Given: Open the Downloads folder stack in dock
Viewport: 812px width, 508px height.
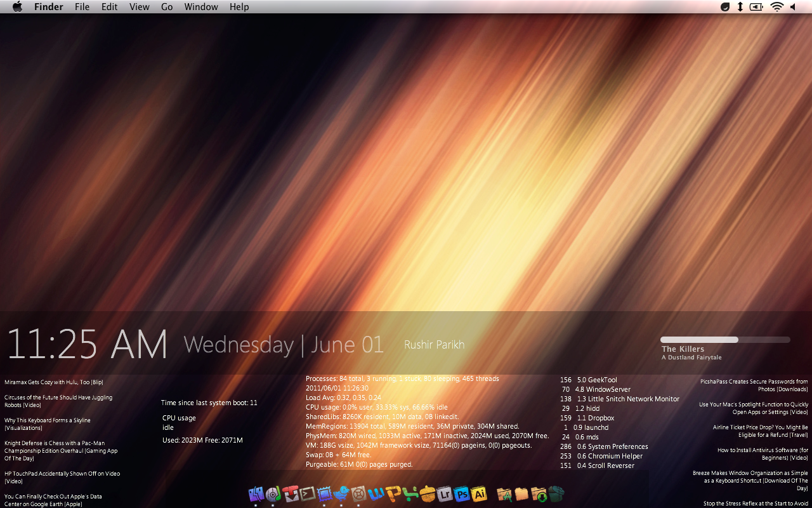Looking at the screenshot, I should coord(539,493).
